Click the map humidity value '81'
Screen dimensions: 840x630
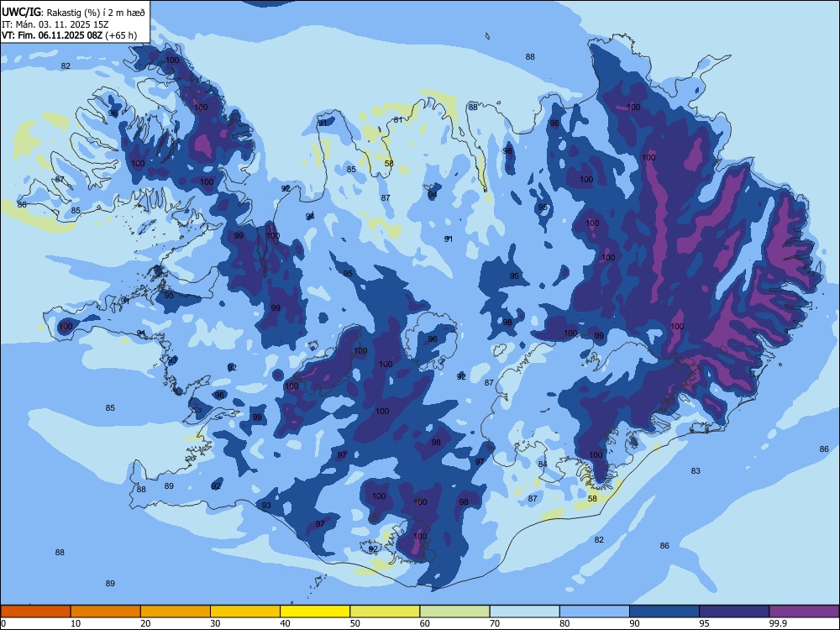tap(397, 120)
